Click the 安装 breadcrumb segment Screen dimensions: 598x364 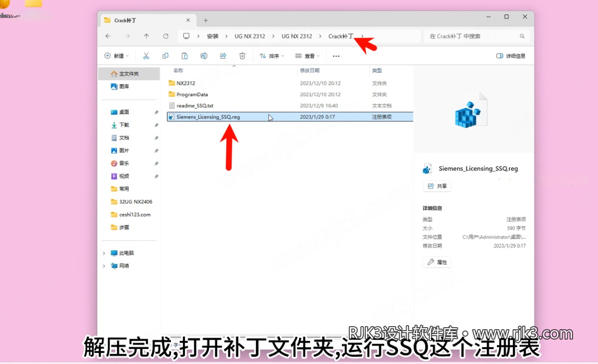(213, 36)
